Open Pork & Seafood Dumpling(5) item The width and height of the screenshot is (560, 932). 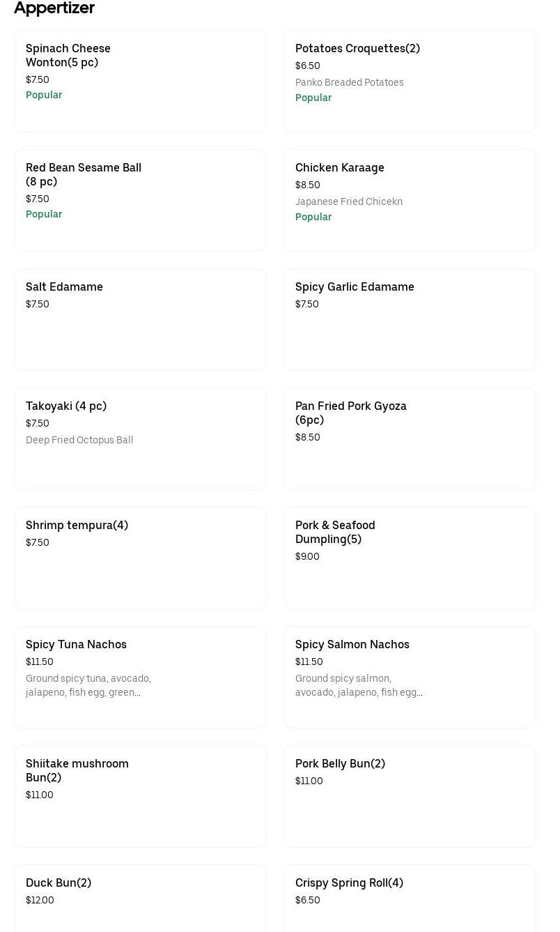[410, 558]
